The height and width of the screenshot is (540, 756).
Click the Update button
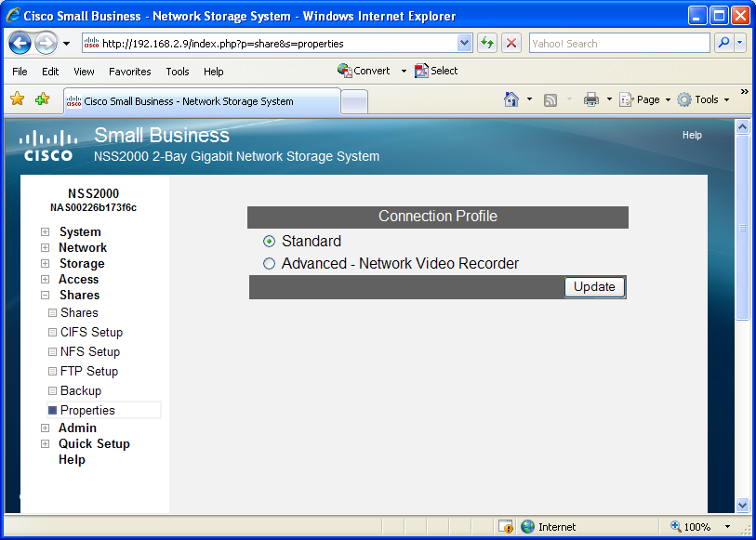(594, 287)
